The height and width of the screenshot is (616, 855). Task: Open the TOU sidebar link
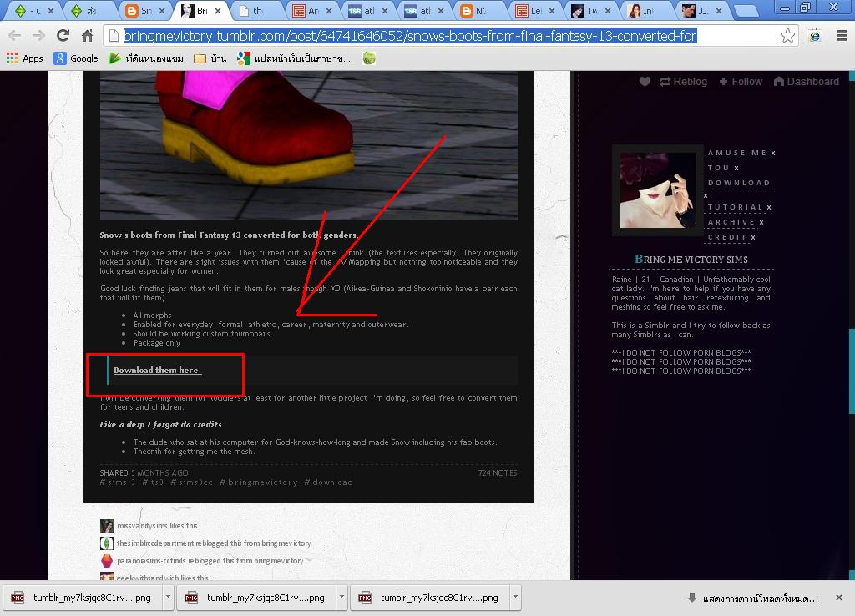[x=718, y=168]
